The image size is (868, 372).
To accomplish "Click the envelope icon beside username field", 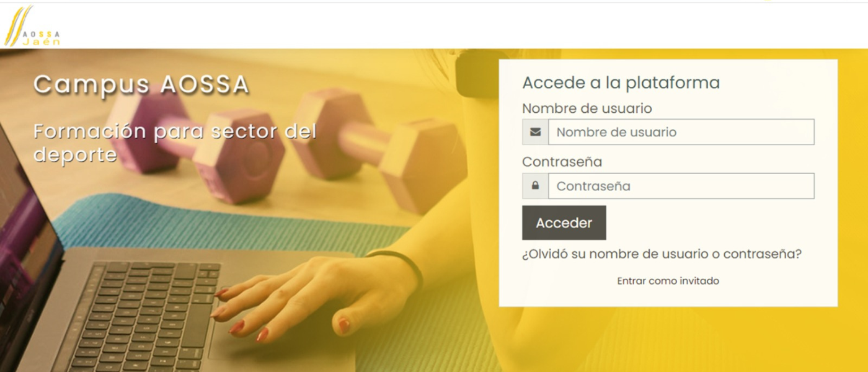I will [x=535, y=132].
